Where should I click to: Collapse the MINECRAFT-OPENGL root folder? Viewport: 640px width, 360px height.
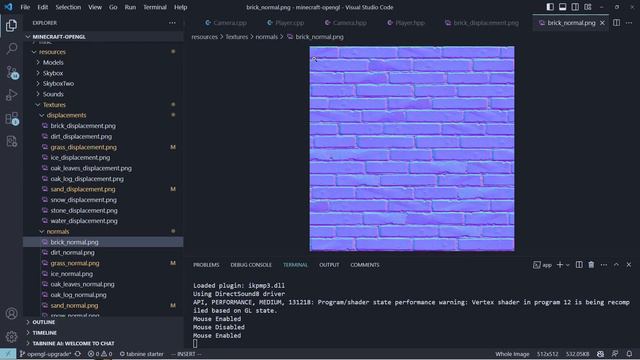click(x=103, y=37)
